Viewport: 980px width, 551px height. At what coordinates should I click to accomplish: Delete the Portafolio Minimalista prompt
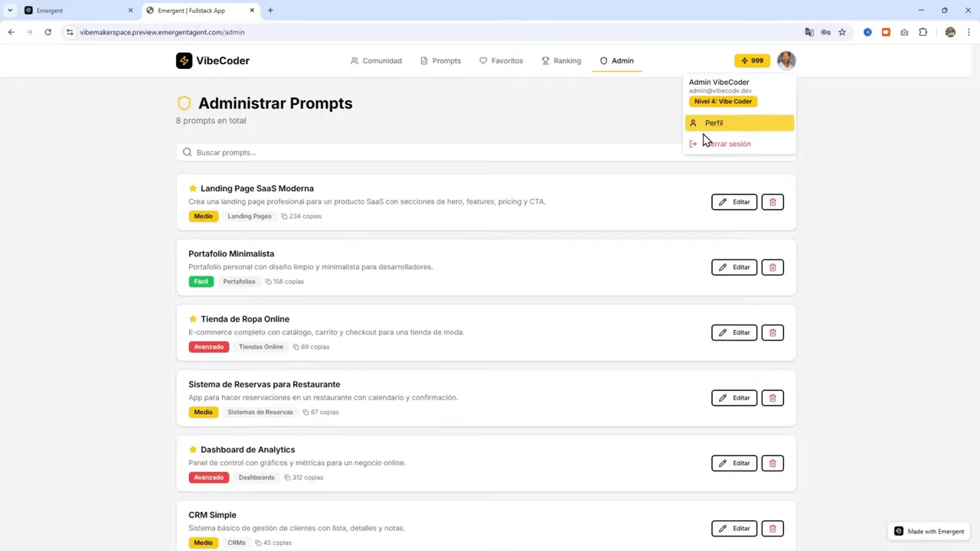773,267
